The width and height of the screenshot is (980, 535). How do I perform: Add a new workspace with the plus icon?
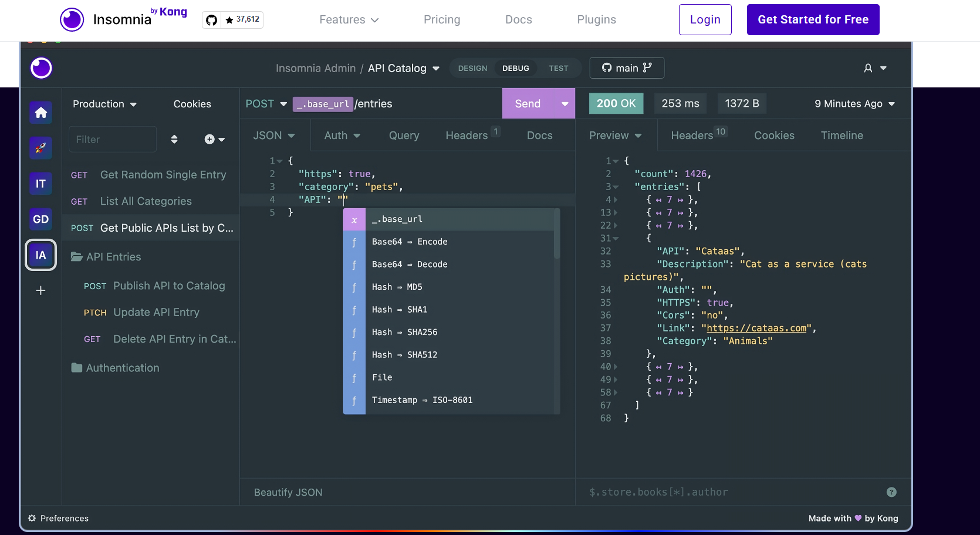pos(40,290)
